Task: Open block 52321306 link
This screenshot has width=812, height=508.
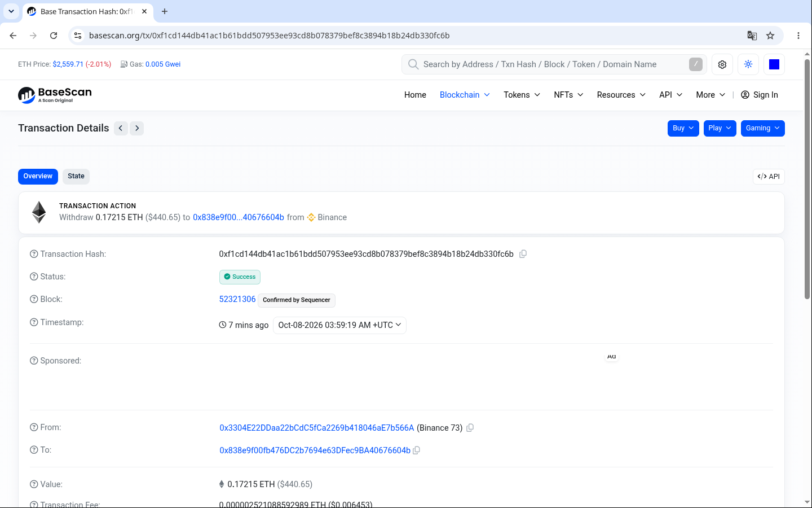Action: coord(237,299)
